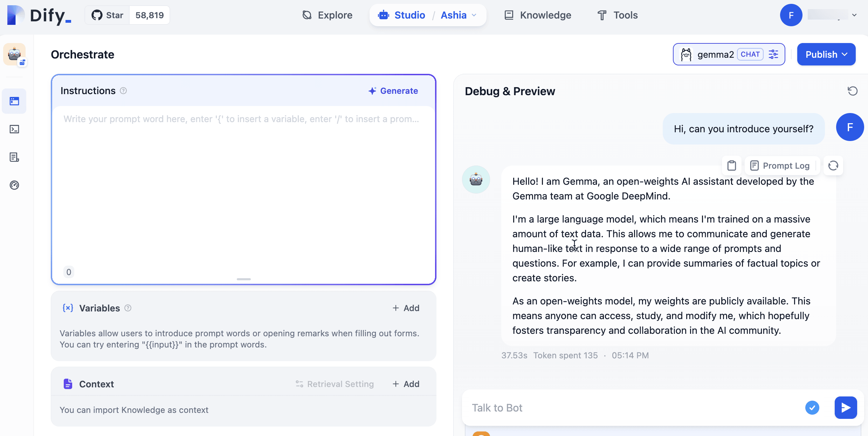
Task: Toggle the blue checkmark in chat input
Action: [x=812, y=408]
